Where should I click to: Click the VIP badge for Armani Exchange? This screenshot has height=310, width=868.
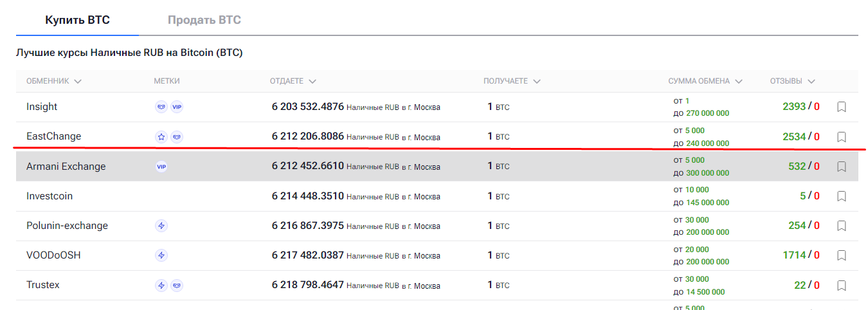point(161,167)
